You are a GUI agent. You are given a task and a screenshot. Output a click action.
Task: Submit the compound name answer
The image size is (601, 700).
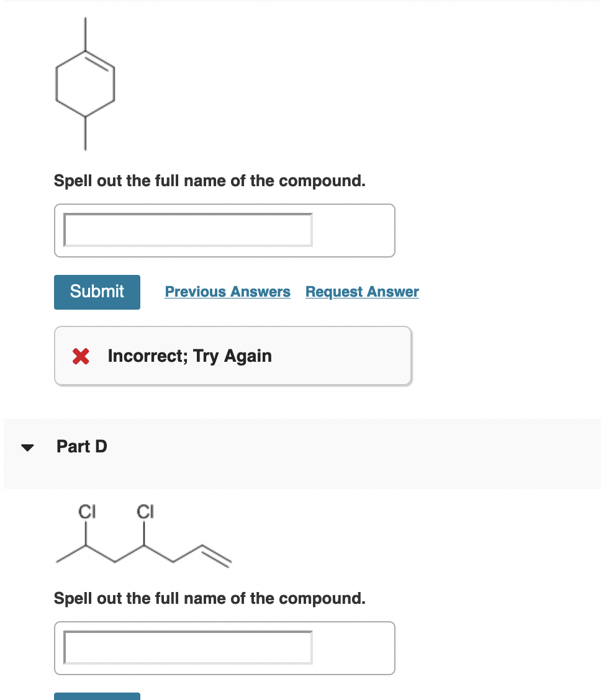tap(97, 292)
